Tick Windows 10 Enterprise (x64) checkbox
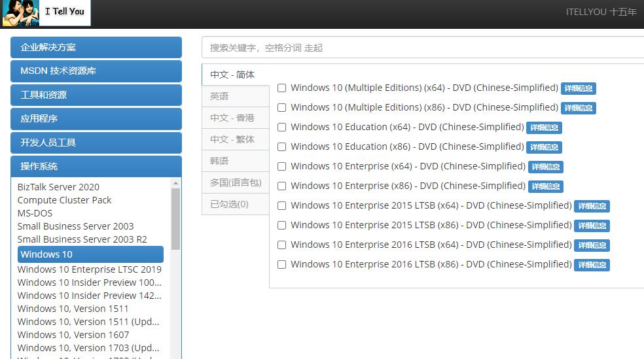 click(x=282, y=166)
